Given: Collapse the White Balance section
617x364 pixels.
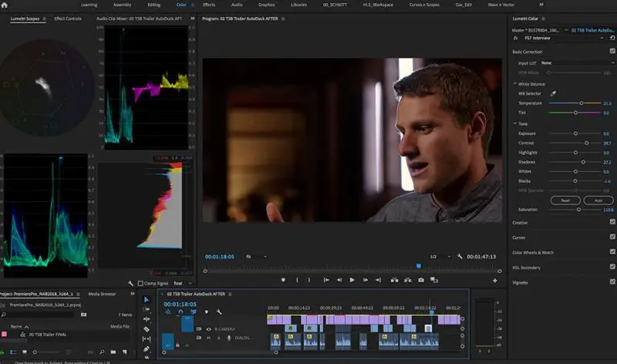Looking at the screenshot, I should [514, 84].
